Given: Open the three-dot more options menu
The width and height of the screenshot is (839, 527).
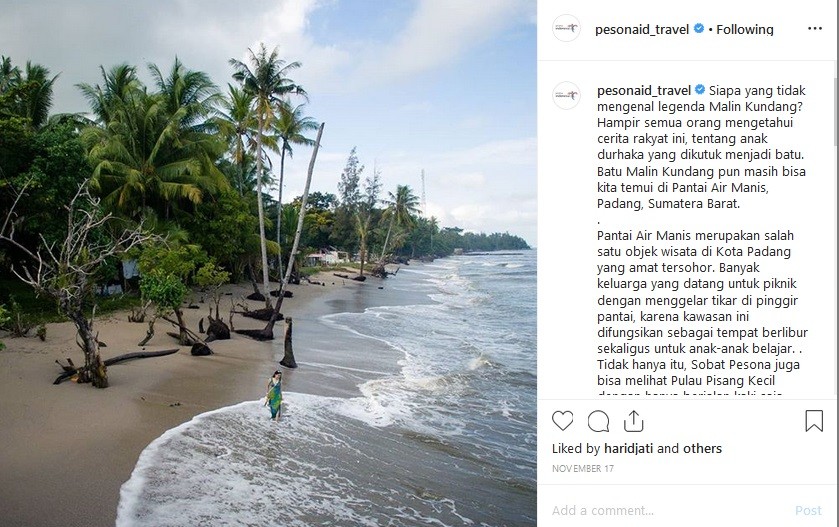Looking at the screenshot, I should (x=814, y=29).
